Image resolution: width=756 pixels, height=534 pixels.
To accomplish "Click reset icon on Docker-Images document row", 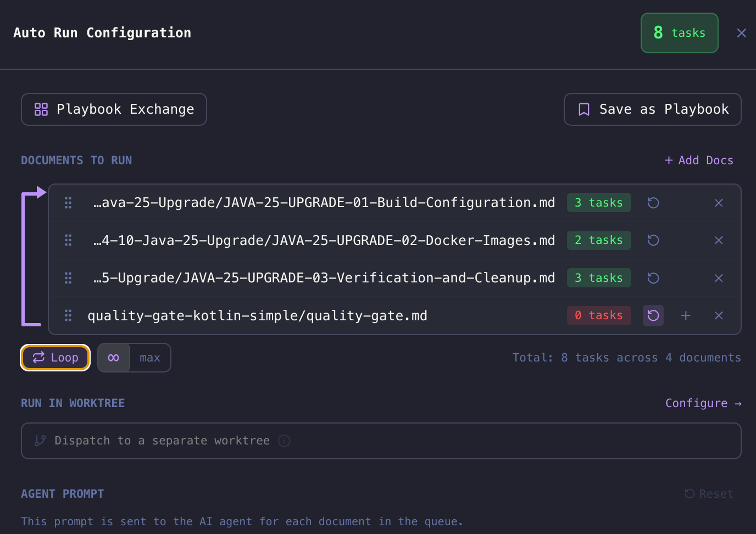I will 653,240.
